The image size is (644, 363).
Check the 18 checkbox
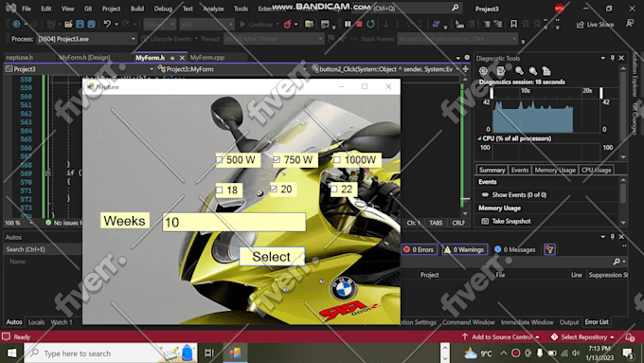click(220, 190)
